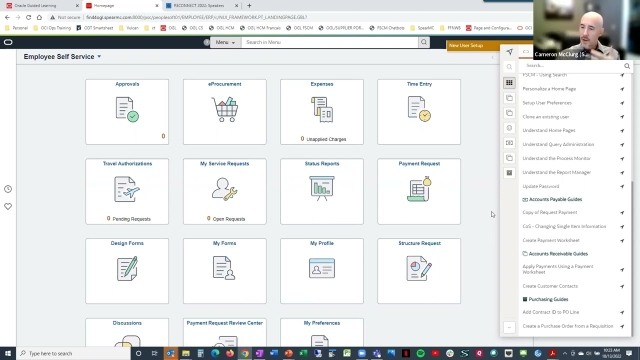Collapse guide panel with bottom arrow button
The image size is (640, 360).
click(x=509, y=327)
